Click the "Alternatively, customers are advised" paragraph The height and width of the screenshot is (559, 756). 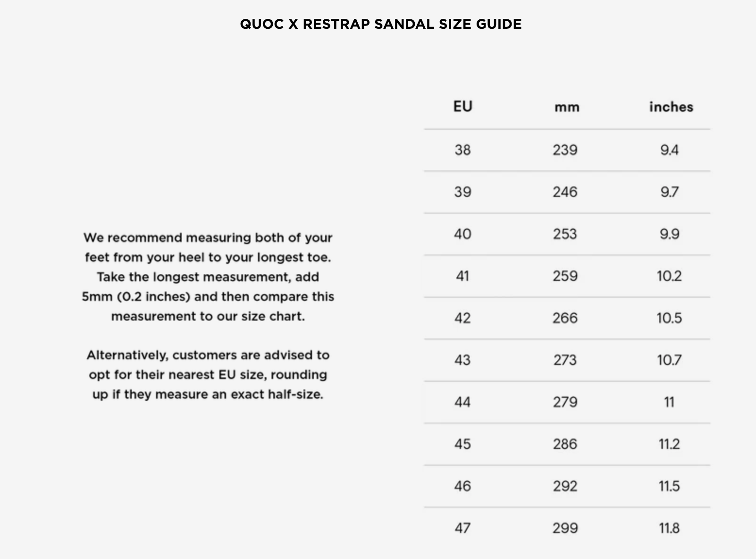[x=208, y=375]
